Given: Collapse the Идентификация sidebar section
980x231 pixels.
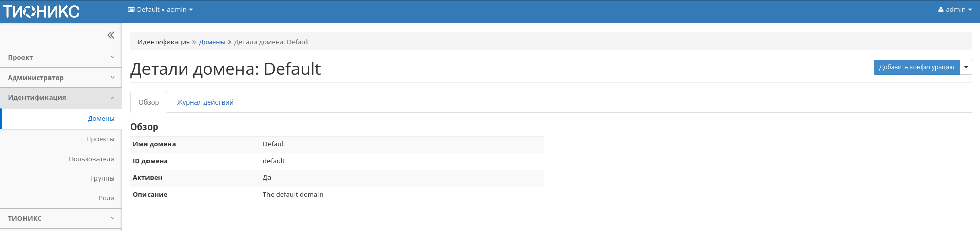Looking at the screenshot, I should pos(61,98).
